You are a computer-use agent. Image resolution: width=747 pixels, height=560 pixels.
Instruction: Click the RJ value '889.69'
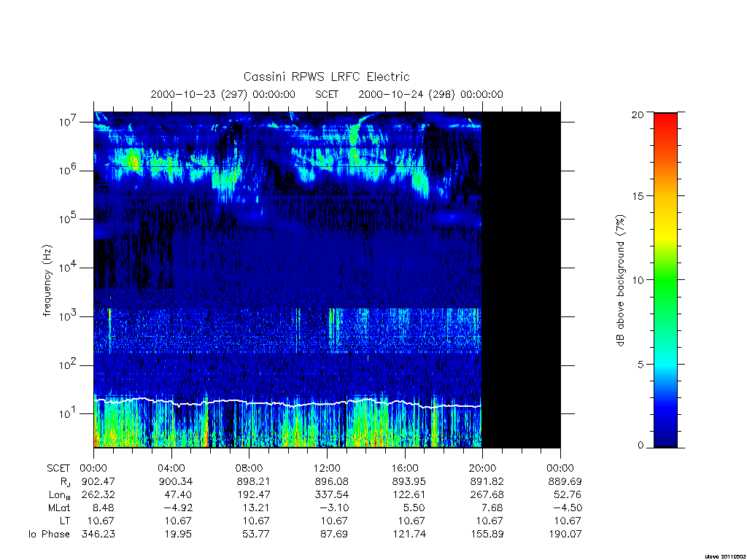tap(565, 482)
